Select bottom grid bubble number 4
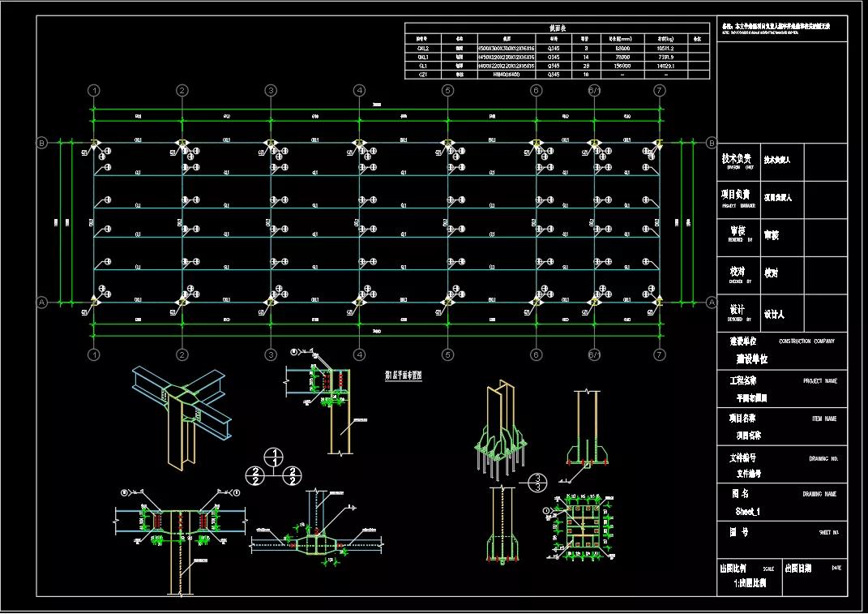 [359, 354]
